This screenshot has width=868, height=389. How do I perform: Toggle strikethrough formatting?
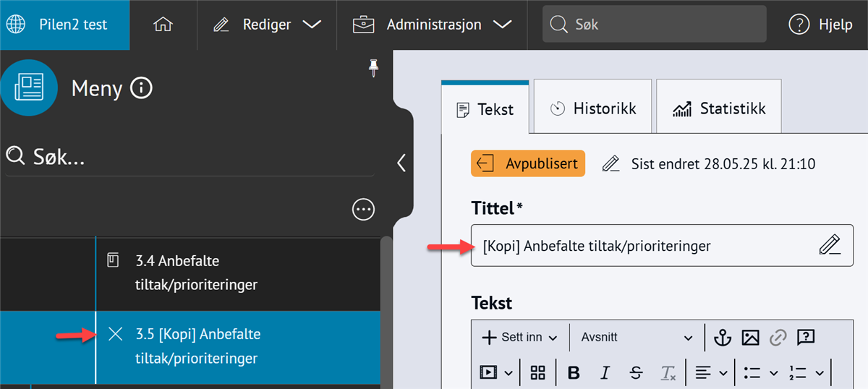point(637,372)
